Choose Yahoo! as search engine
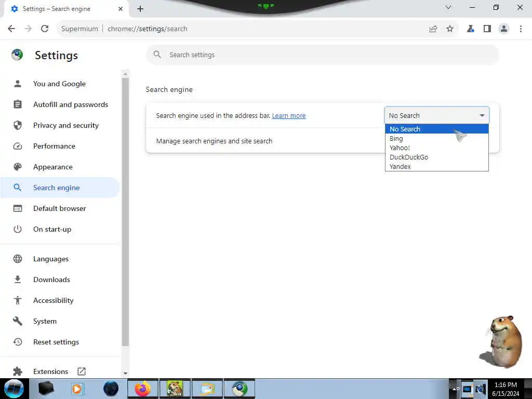Screen dimensions: 532x399 point(436,148)
